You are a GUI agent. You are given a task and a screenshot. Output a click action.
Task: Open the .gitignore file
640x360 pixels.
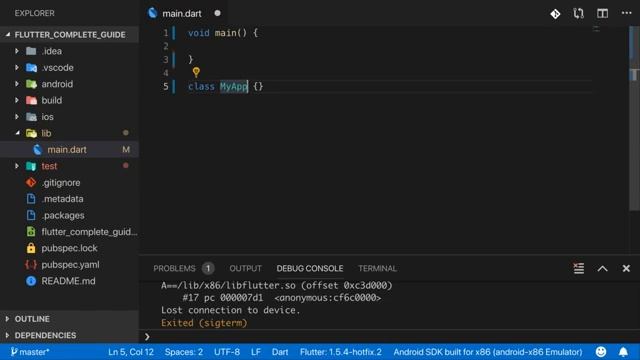[x=61, y=182]
